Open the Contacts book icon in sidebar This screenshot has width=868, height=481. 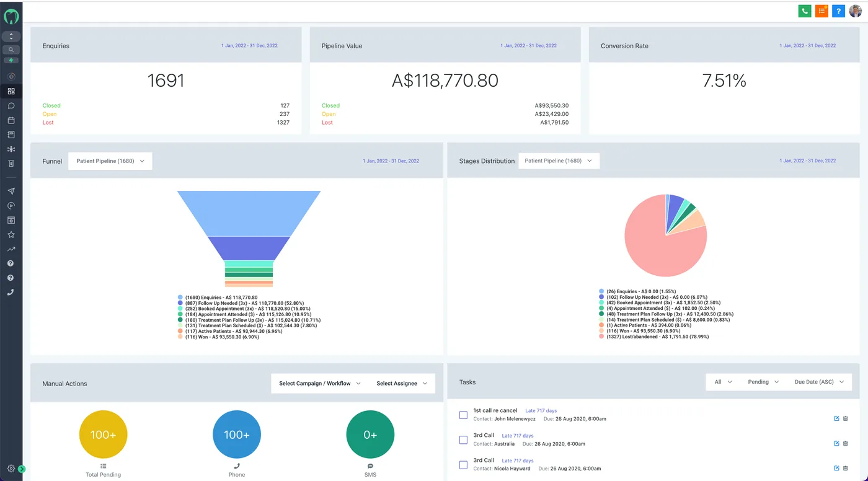[11, 135]
